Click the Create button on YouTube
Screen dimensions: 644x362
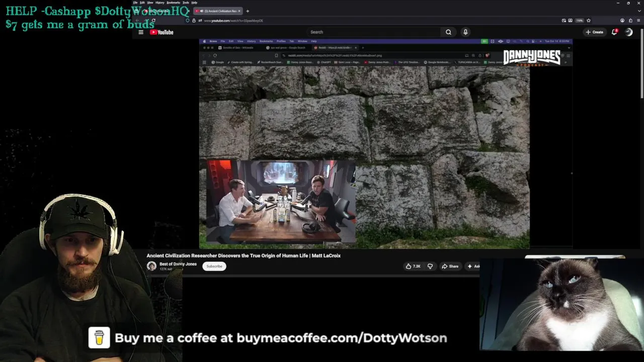tap(595, 32)
